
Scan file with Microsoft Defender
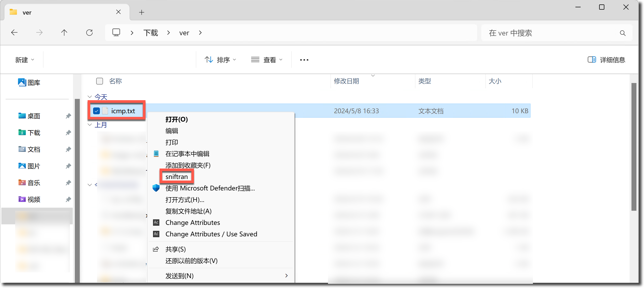coord(210,188)
